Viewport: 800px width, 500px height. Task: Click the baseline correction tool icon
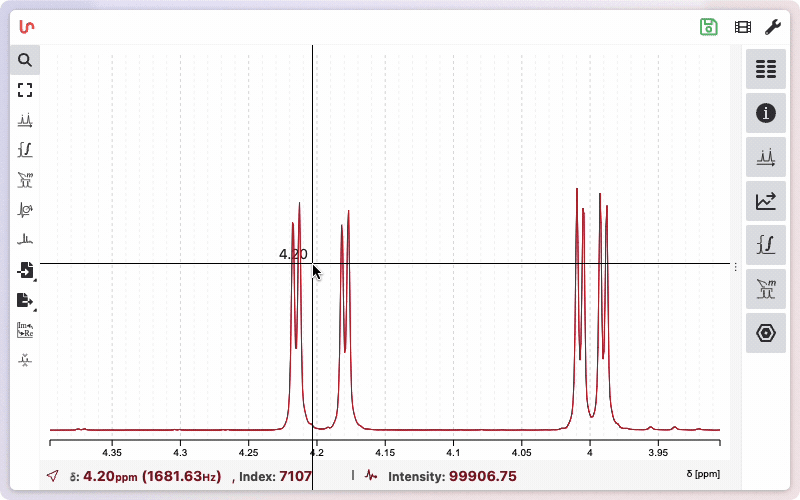point(25,240)
